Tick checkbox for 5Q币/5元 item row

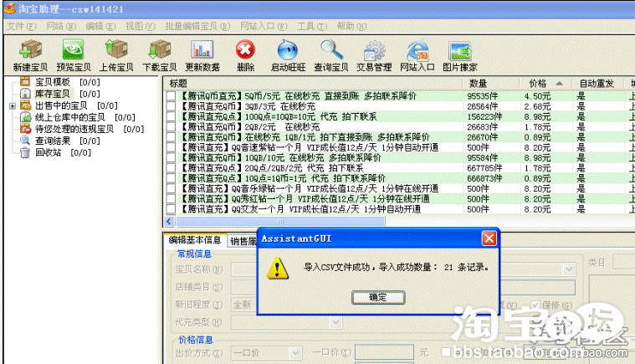pos(172,97)
